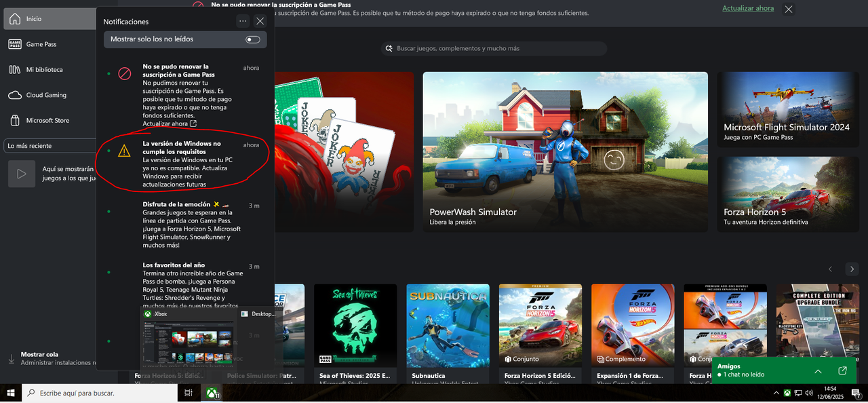The height and width of the screenshot is (403, 868).
Task: Click the taskbar clock showing 14:54
Action: click(x=831, y=393)
